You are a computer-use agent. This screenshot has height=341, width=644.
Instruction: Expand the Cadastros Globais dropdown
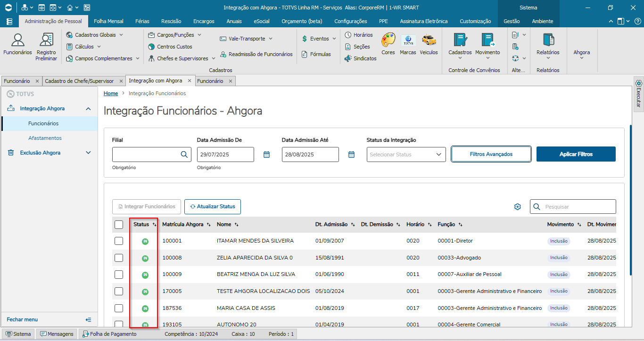[95, 35]
